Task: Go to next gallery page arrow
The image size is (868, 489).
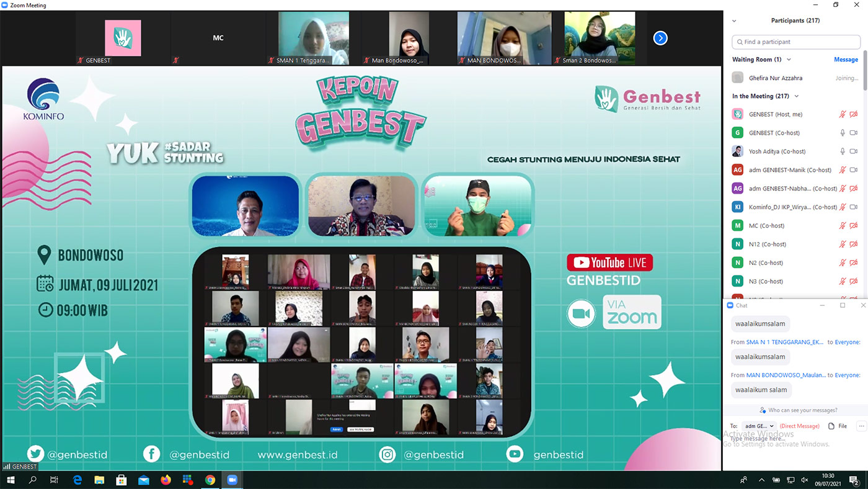Action: [660, 38]
